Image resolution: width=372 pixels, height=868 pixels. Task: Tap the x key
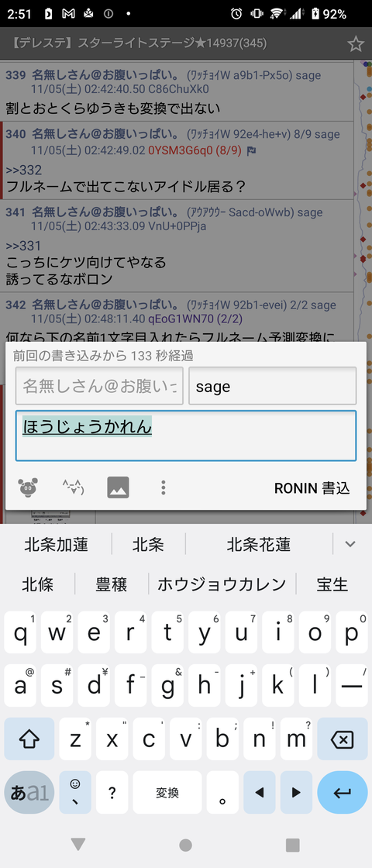[x=112, y=739]
